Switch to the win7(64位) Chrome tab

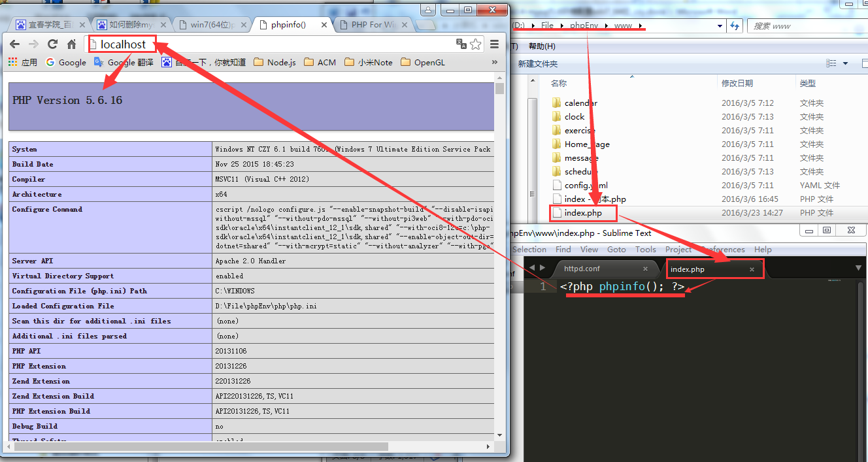point(210,25)
